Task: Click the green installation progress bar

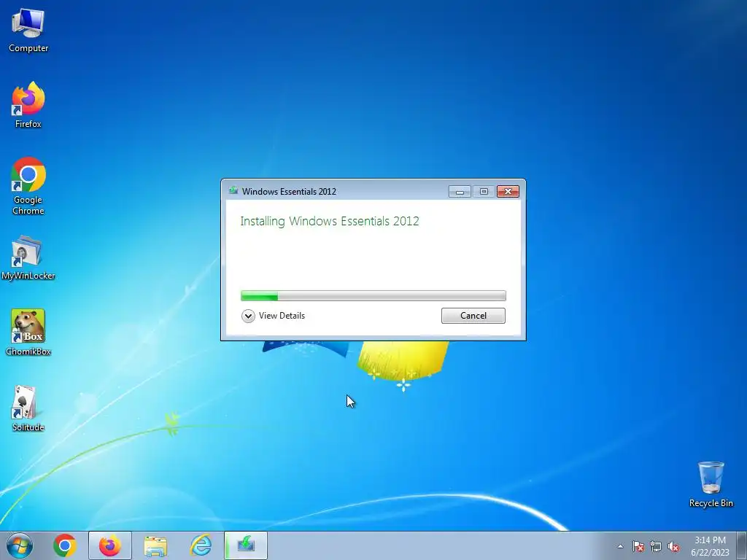Action: click(373, 296)
